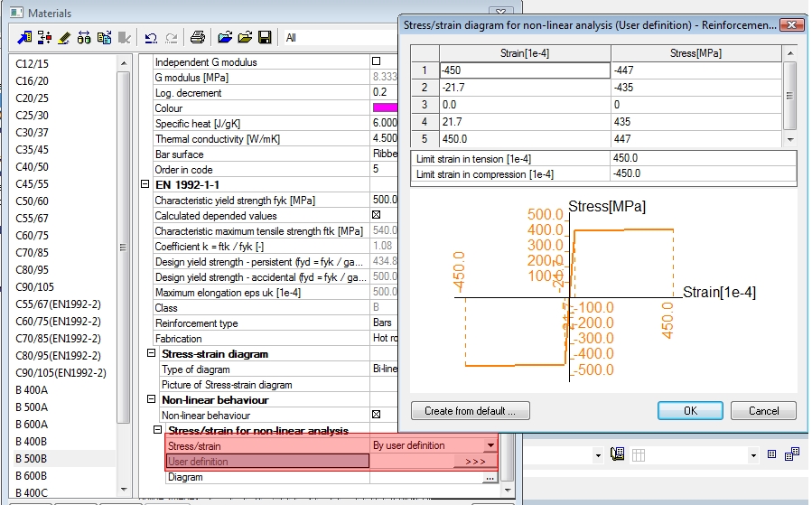Collapse the Stress-strain diagram group
Screen dimensions: 812x505
tap(153, 354)
